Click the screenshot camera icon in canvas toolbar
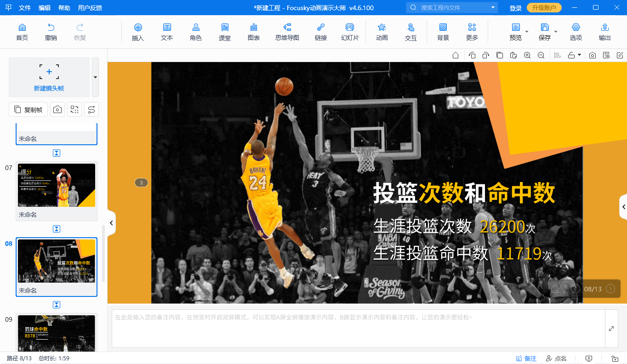627x364 pixels. [593, 55]
